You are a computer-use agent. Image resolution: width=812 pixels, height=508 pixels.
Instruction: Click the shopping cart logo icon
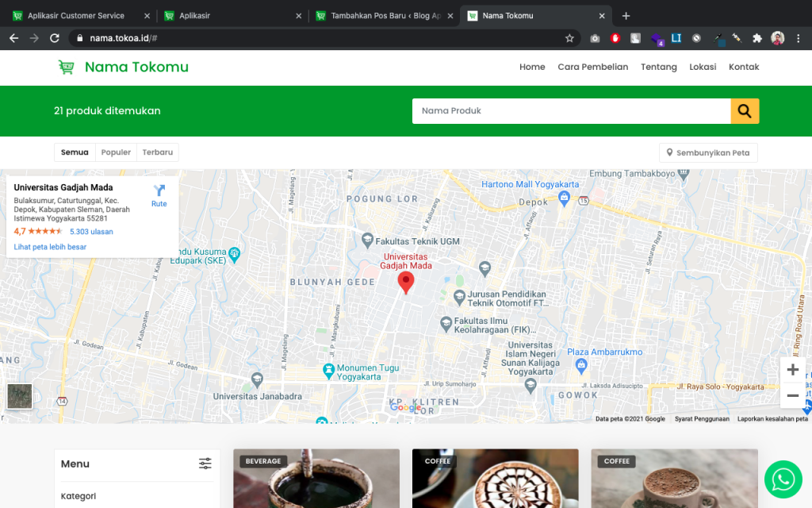67,67
